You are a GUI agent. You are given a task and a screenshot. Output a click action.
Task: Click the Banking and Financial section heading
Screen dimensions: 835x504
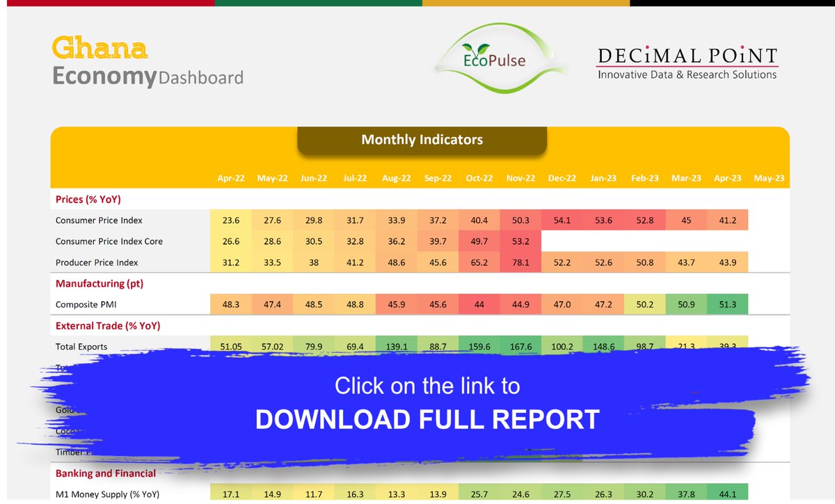(106, 473)
